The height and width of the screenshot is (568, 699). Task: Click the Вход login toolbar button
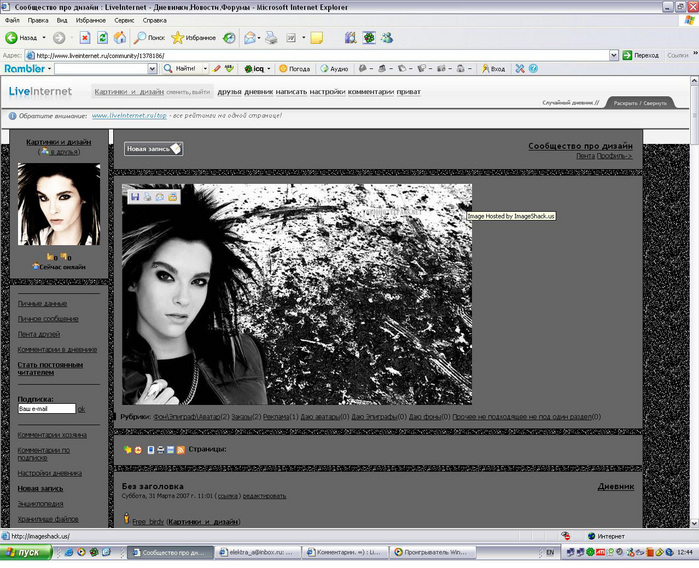[x=493, y=69]
